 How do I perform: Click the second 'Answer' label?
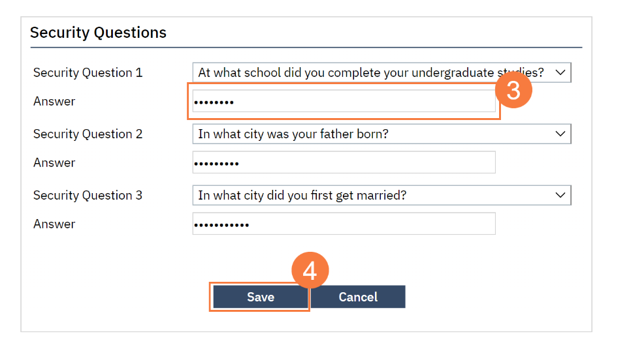tap(54, 163)
